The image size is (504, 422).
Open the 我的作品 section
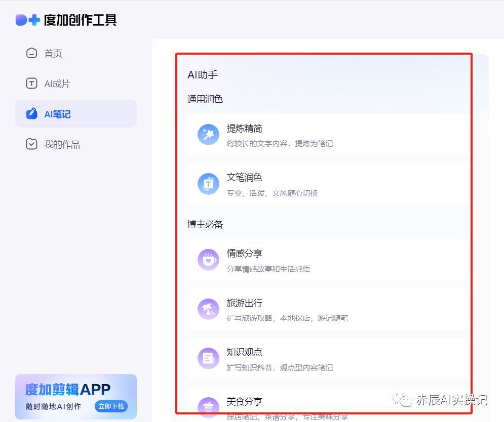click(53, 144)
